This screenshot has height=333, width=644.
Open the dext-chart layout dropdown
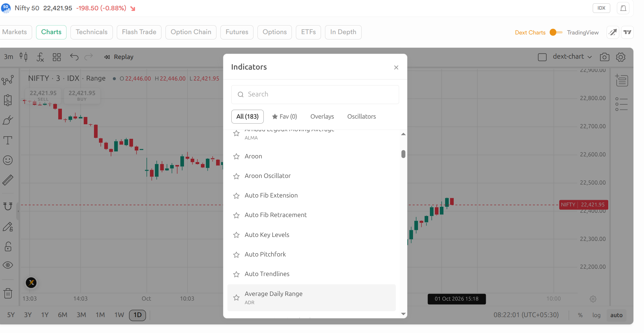(x=572, y=57)
